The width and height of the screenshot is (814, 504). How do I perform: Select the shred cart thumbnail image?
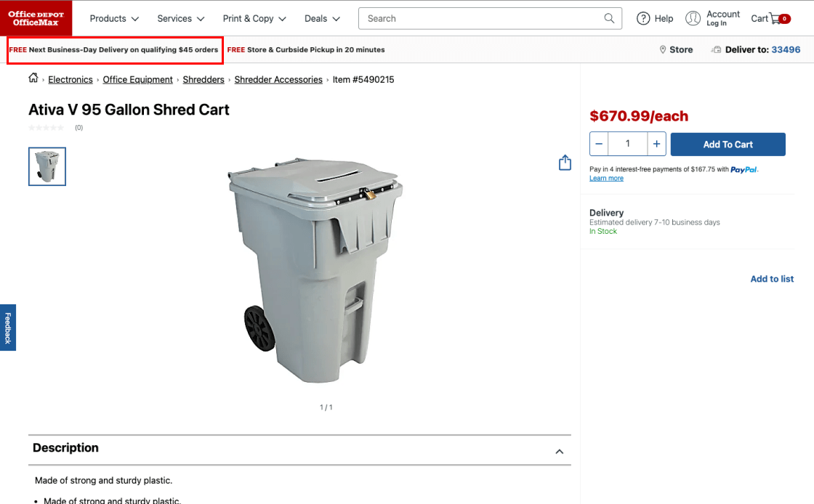pyautogui.click(x=47, y=166)
